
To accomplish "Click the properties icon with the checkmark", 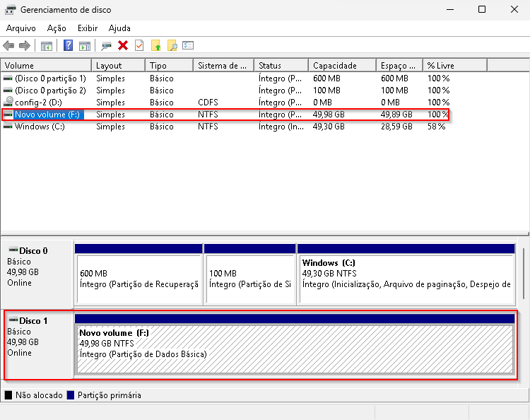I will click(x=139, y=46).
